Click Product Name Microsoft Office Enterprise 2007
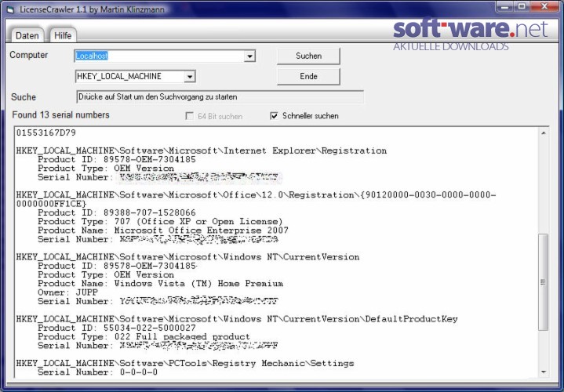The image size is (564, 392). (163, 230)
